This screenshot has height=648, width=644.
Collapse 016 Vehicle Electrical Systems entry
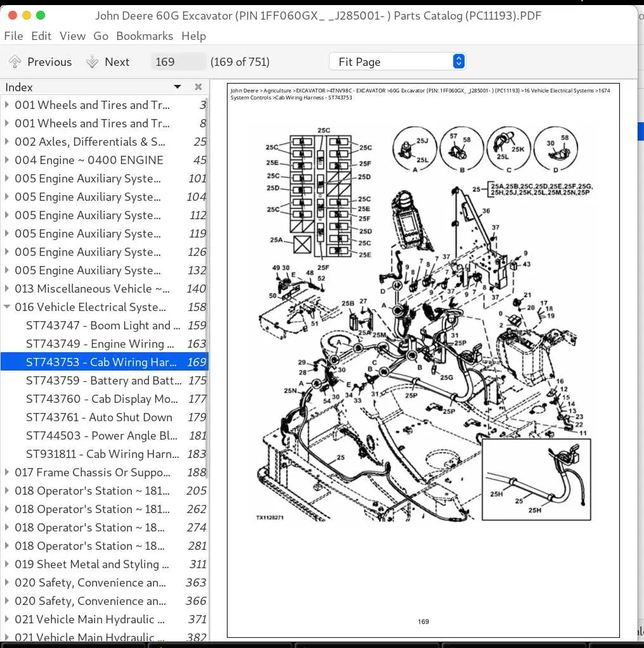pos(6,307)
